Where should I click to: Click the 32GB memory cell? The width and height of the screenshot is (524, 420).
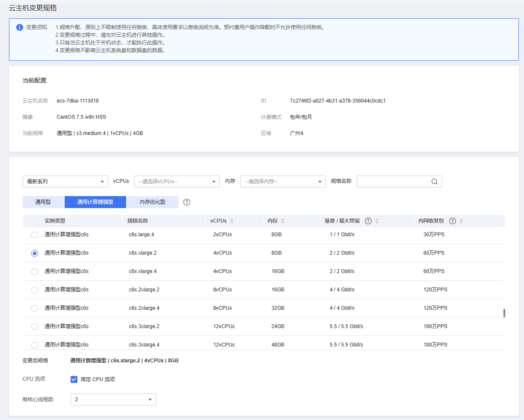point(278,308)
